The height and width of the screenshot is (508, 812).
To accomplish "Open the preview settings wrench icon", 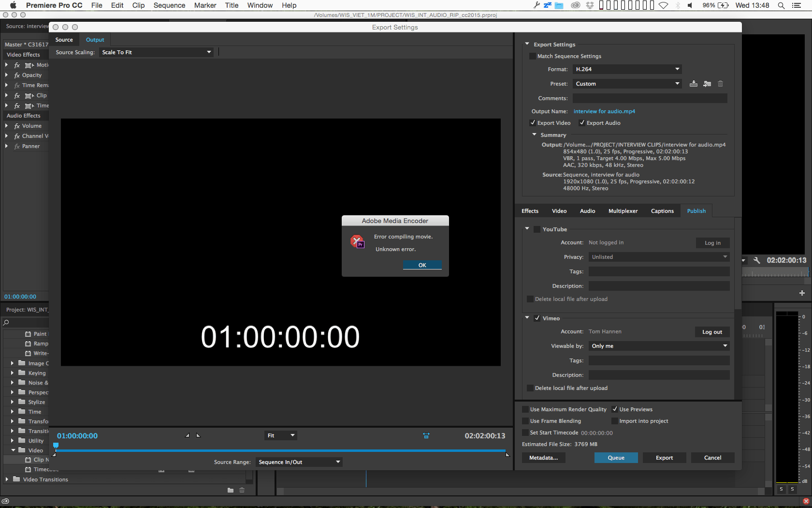I will point(756,260).
